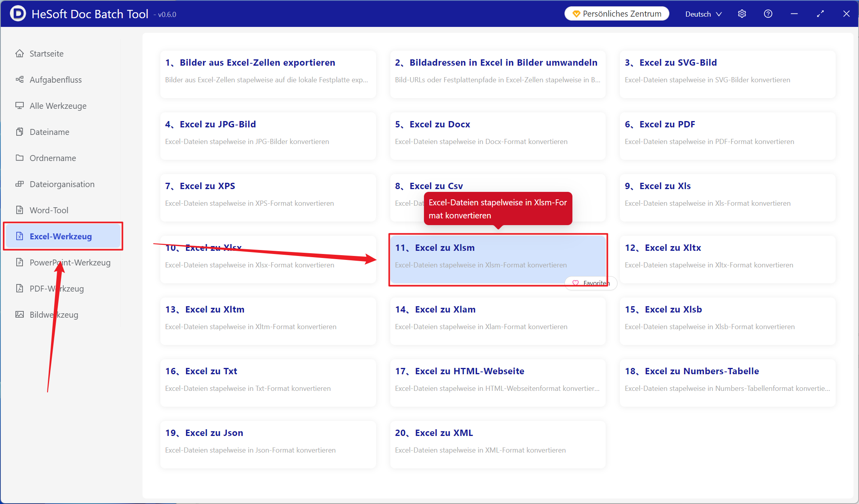Screen dimensions: 859x504
Task: Open Excel zu Docx tool
Action: click(x=498, y=136)
